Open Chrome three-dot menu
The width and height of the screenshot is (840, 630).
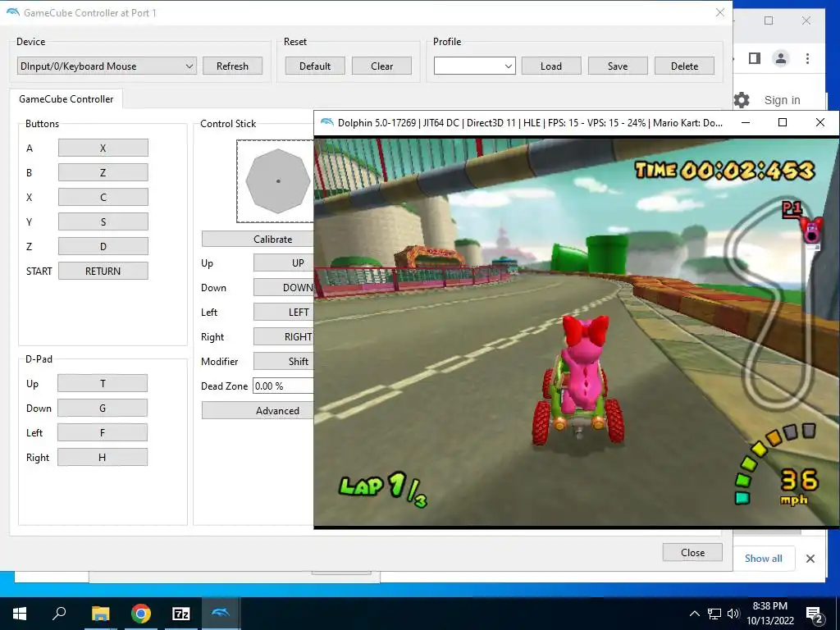(807, 58)
